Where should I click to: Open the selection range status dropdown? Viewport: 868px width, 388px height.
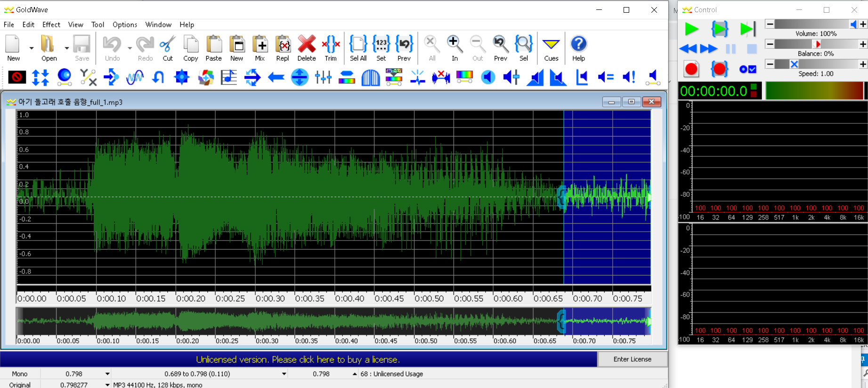tap(284, 374)
